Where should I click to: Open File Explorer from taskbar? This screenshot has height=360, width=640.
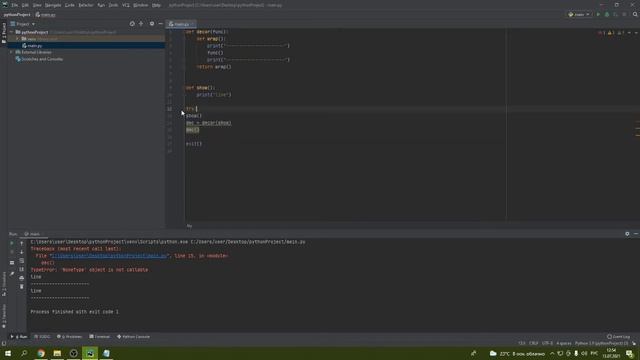click(57, 353)
